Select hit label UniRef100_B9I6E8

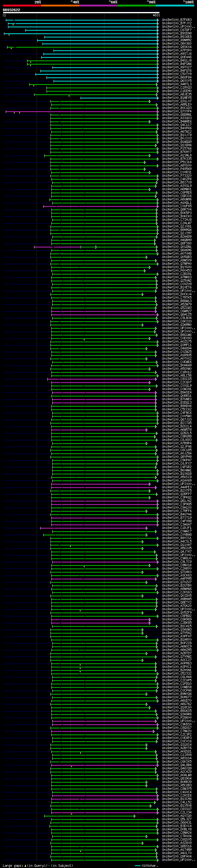[x=177, y=37]
